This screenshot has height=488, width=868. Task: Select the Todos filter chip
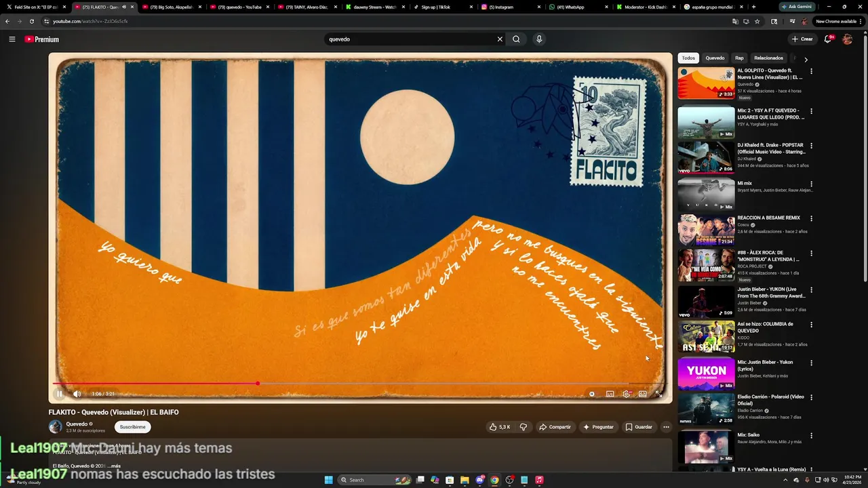pos(688,58)
